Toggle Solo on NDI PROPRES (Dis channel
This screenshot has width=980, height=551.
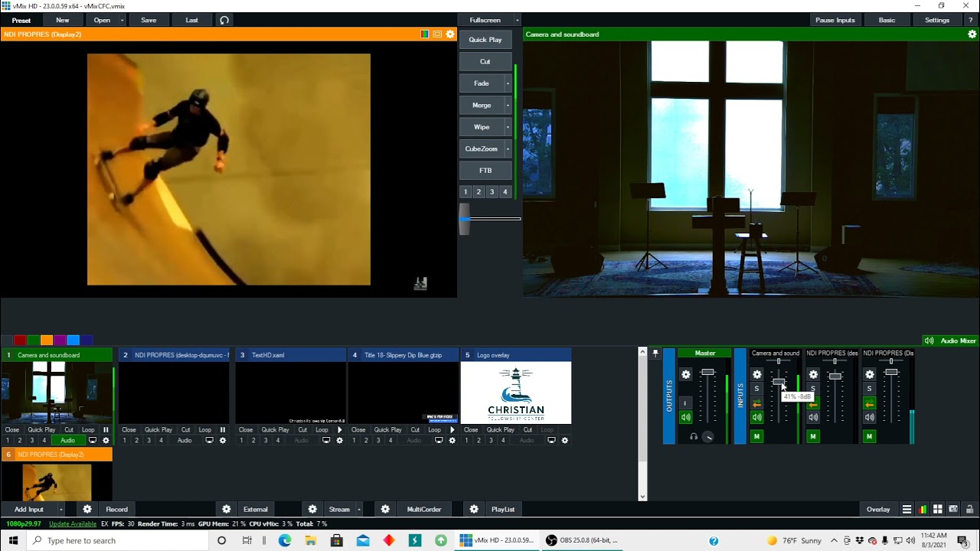(x=869, y=389)
